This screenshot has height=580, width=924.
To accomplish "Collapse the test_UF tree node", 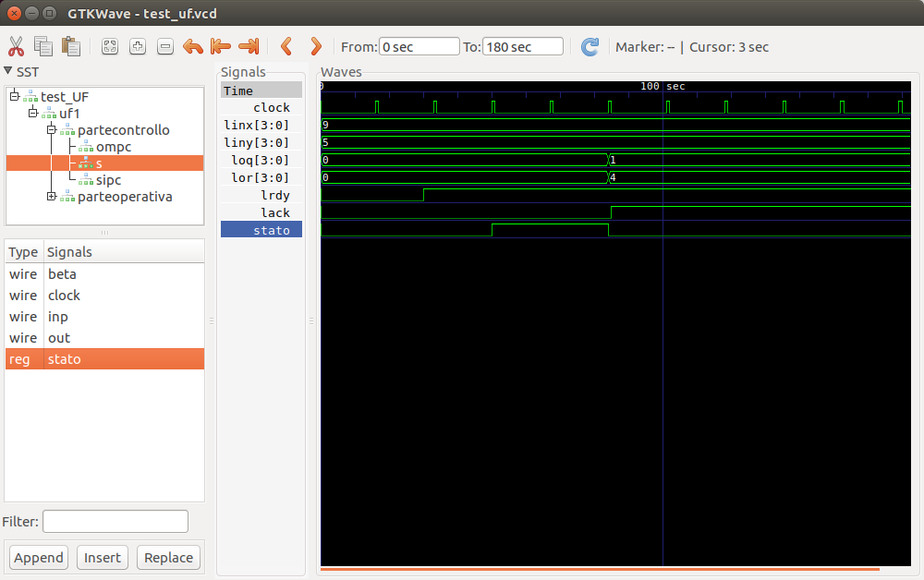I will coord(15,96).
